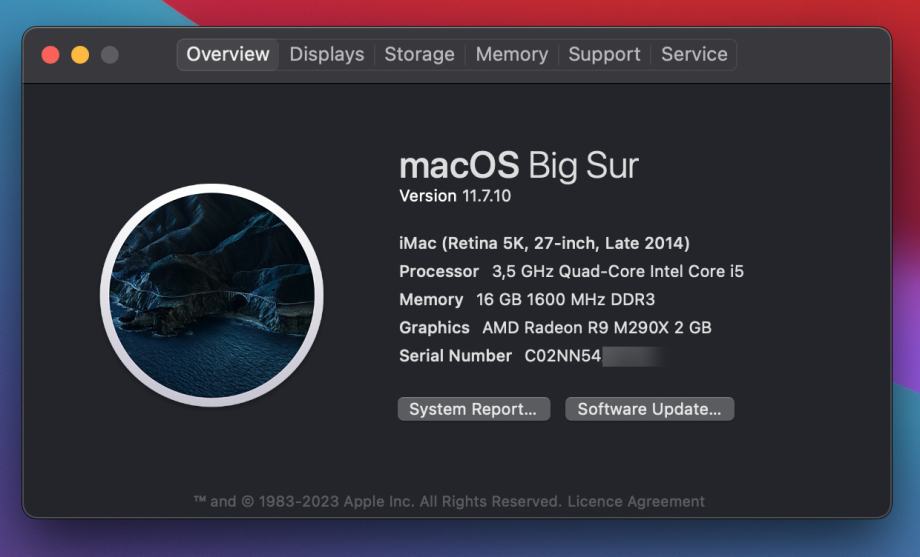Close the About This Mac window

(50, 55)
